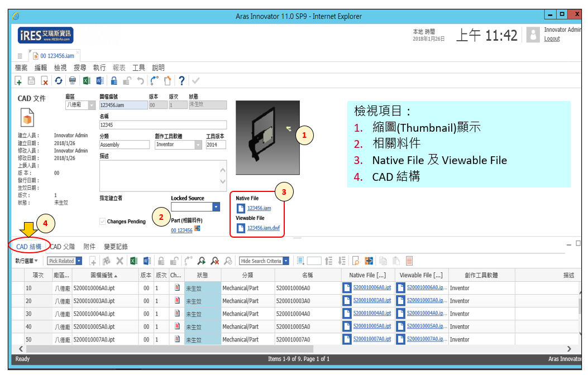Screen dimensions: 588x375
Task: Open the 5200010006A0.ipt native file link
Action: (372, 288)
